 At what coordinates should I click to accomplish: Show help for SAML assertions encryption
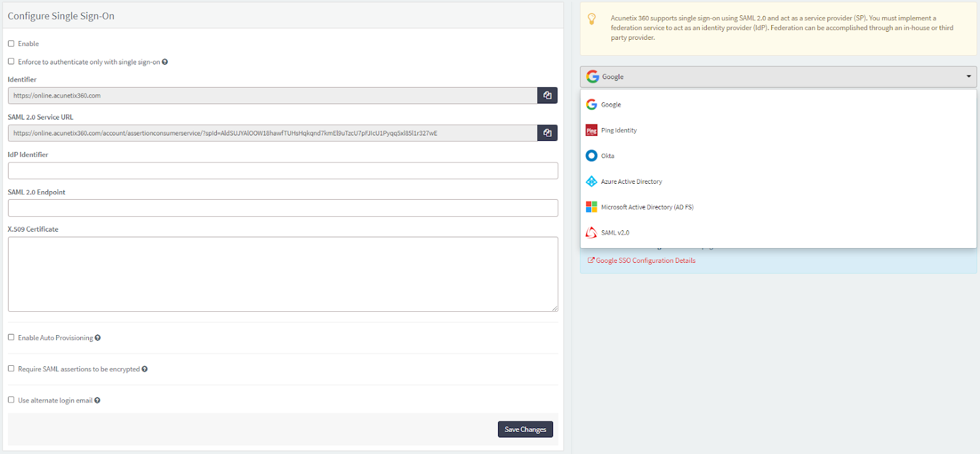[145, 369]
